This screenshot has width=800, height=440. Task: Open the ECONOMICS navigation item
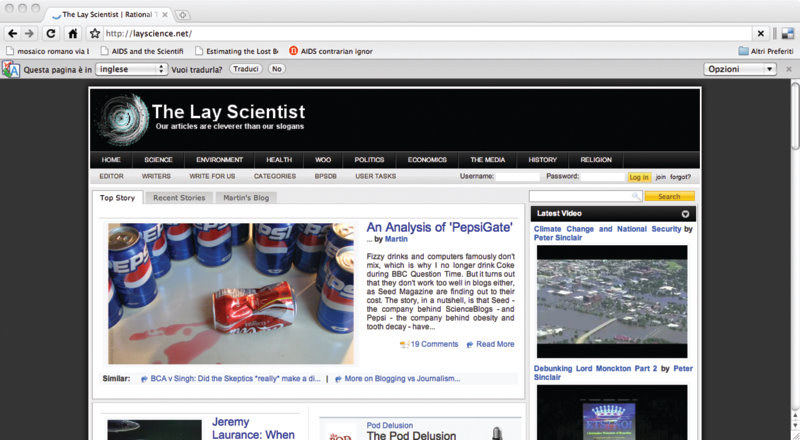click(427, 160)
